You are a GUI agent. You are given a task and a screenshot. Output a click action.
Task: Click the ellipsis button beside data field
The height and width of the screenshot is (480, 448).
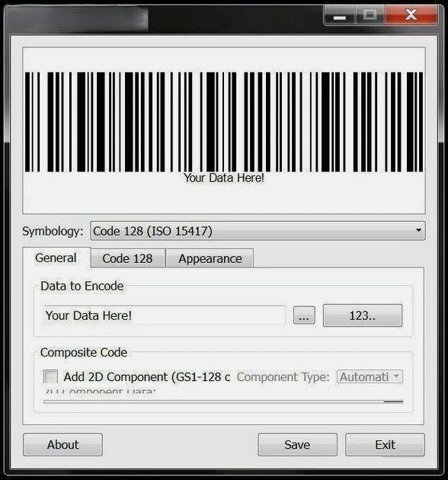coord(304,315)
